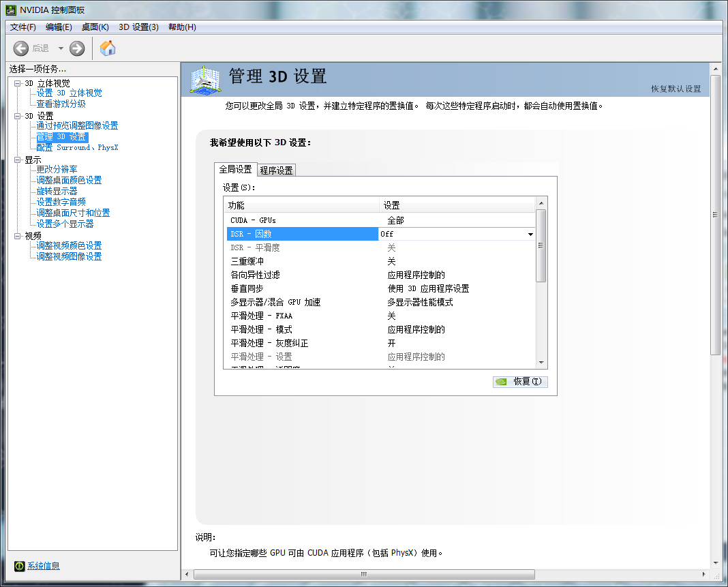The height and width of the screenshot is (587, 728).
Task: Collapse the 3D 设置 tree node
Action: tap(18, 116)
